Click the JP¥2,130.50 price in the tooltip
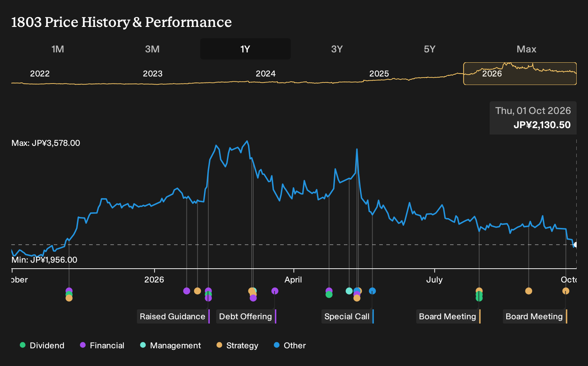588x366 pixels. 542,125
